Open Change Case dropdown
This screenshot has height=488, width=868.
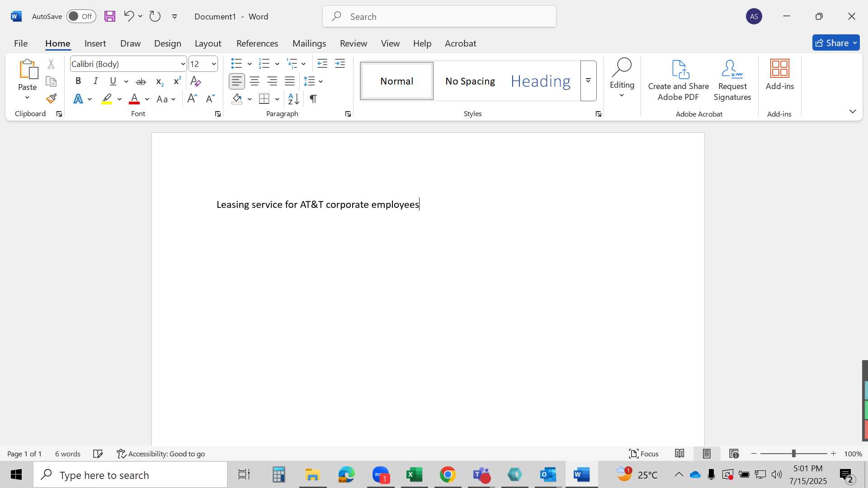[x=166, y=99]
